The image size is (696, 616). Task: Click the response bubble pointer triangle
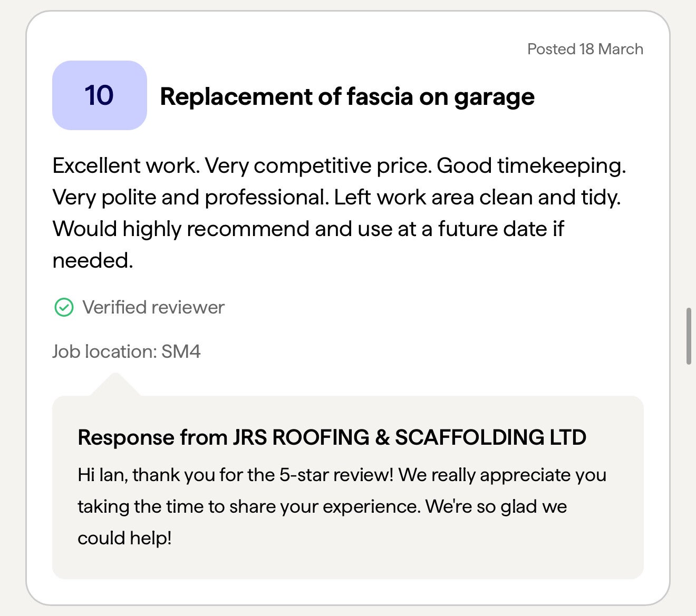click(115, 384)
